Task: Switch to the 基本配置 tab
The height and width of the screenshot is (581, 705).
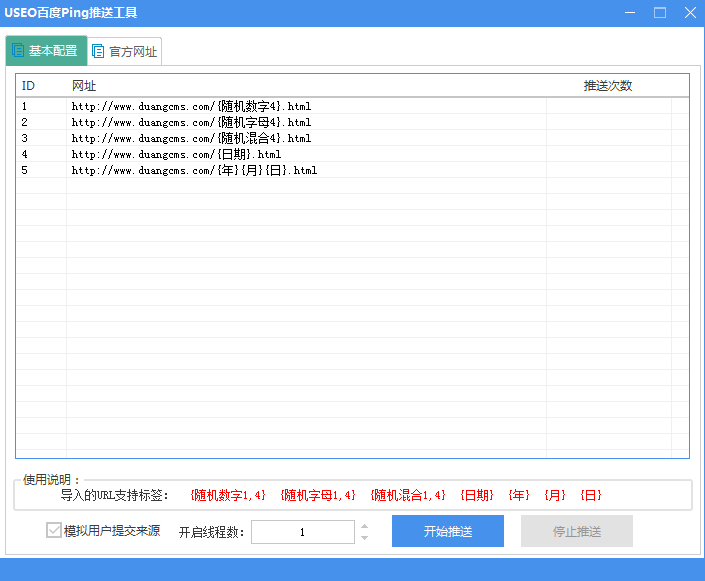Action: coord(46,51)
